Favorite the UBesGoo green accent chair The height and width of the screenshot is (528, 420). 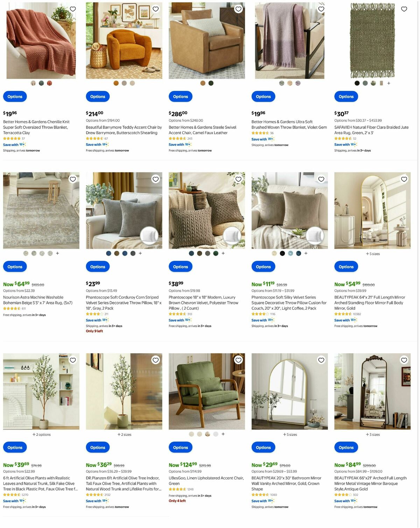pyautogui.click(x=238, y=360)
